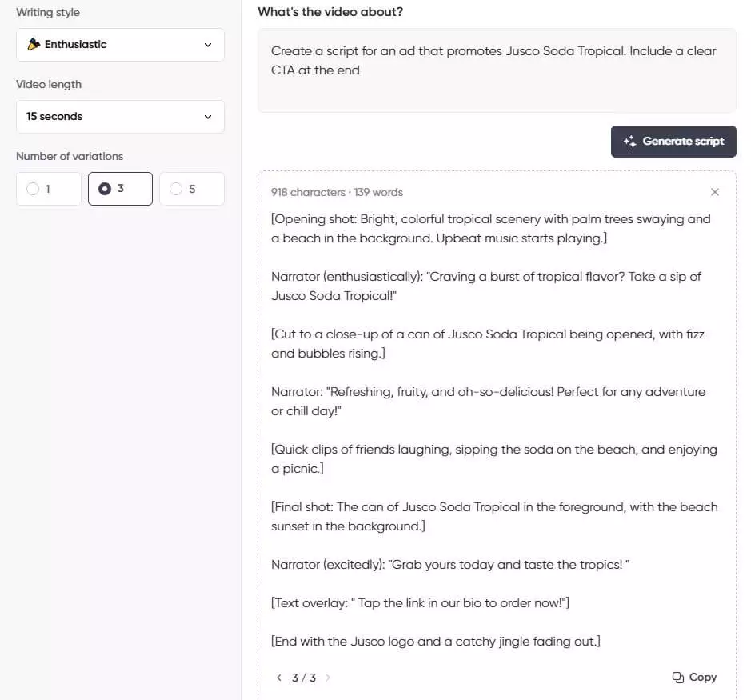This screenshot has height=700, width=751.
Task: Click the chevron on 15 seconds dropdown
Action: pyautogui.click(x=208, y=117)
